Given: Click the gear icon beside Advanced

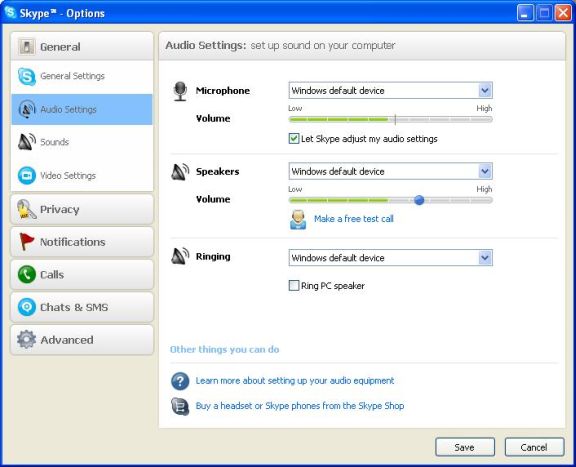Looking at the screenshot, I should point(26,339).
